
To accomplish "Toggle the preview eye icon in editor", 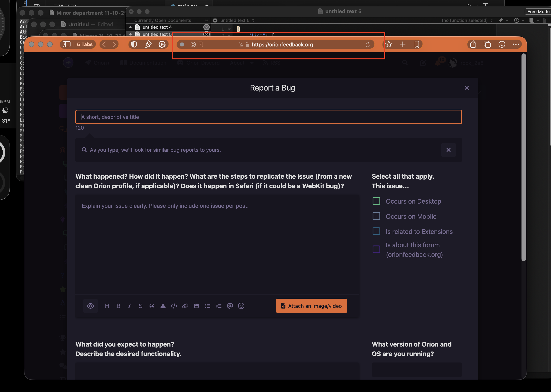I will point(91,306).
